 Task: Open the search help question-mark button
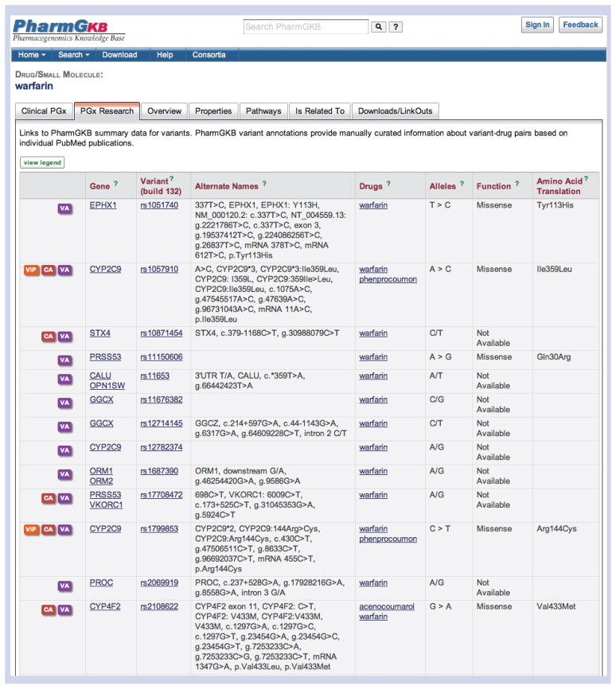[x=396, y=27]
